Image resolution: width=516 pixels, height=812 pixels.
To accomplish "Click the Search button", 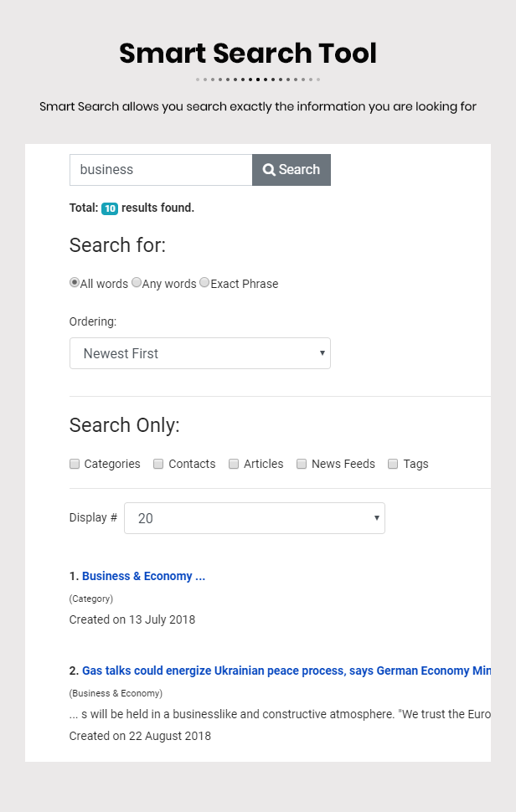I will point(292,170).
